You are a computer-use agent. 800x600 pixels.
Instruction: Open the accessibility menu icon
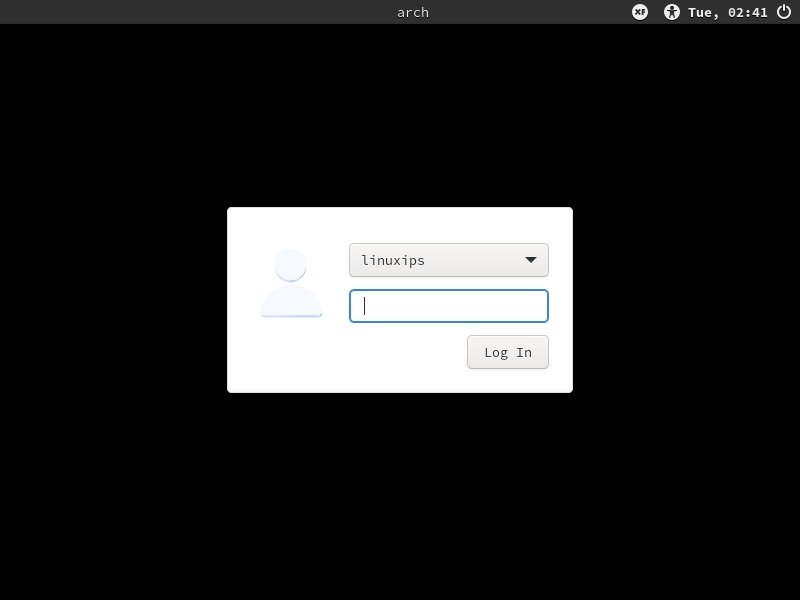click(672, 12)
